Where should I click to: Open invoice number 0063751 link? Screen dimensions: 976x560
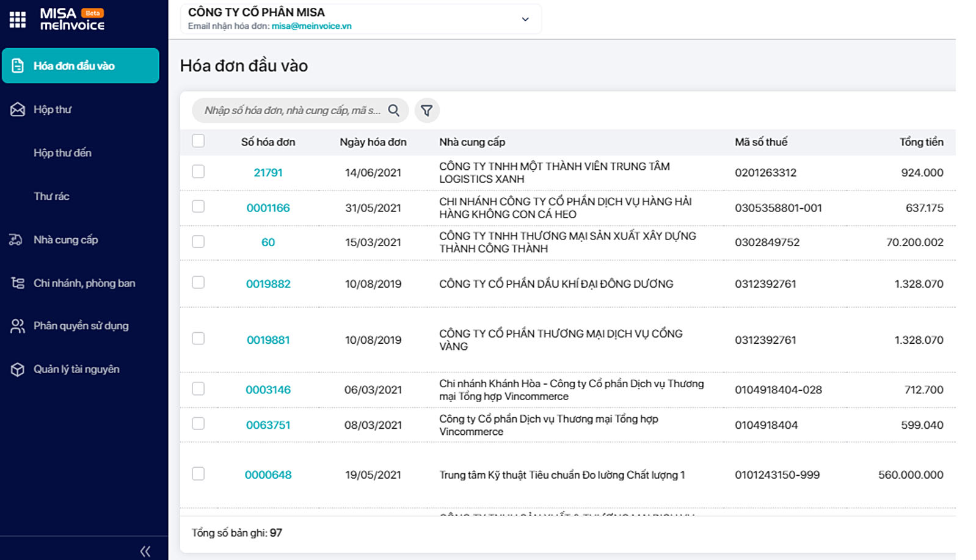point(268,425)
